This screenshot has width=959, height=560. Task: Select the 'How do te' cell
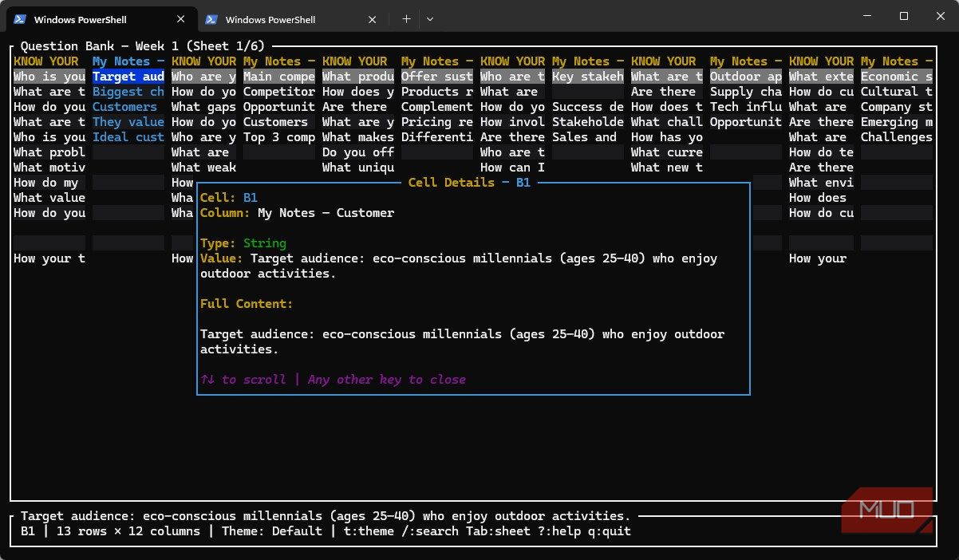(x=821, y=152)
